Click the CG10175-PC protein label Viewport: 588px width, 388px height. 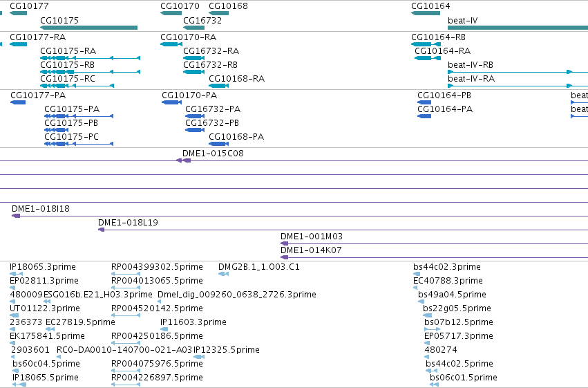72,137
